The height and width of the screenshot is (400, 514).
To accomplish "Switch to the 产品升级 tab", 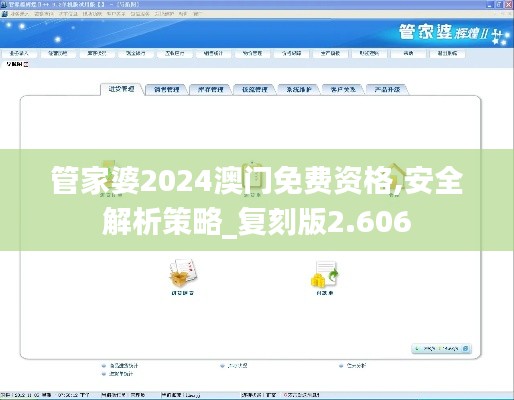I will (387, 89).
